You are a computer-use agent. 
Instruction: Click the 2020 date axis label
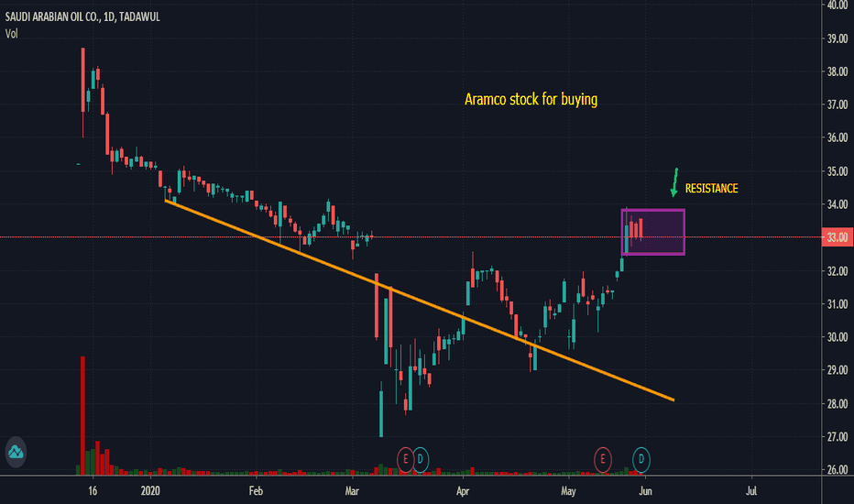click(150, 491)
